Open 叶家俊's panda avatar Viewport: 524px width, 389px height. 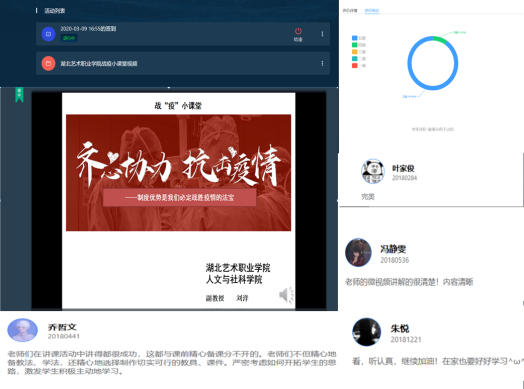point(373,171)
